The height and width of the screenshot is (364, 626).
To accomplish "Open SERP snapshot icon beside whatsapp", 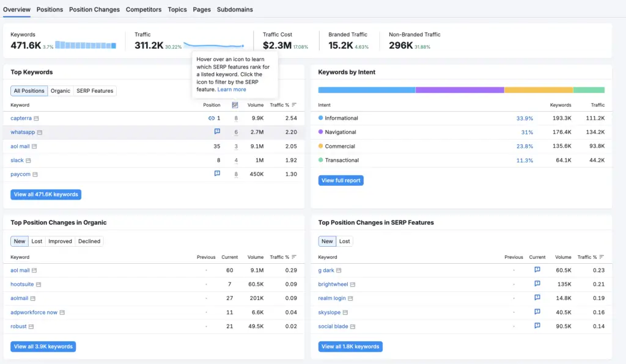I will click(40, 133).
